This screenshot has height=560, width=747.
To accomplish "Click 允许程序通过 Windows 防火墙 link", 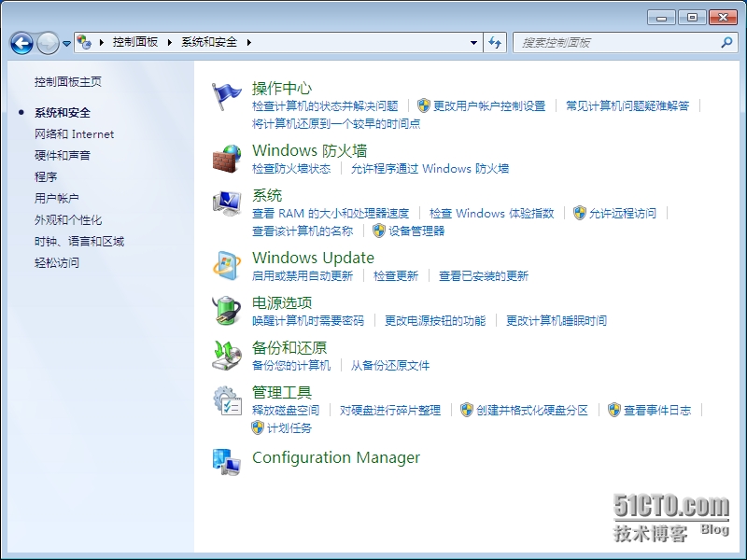I will 430,169.
